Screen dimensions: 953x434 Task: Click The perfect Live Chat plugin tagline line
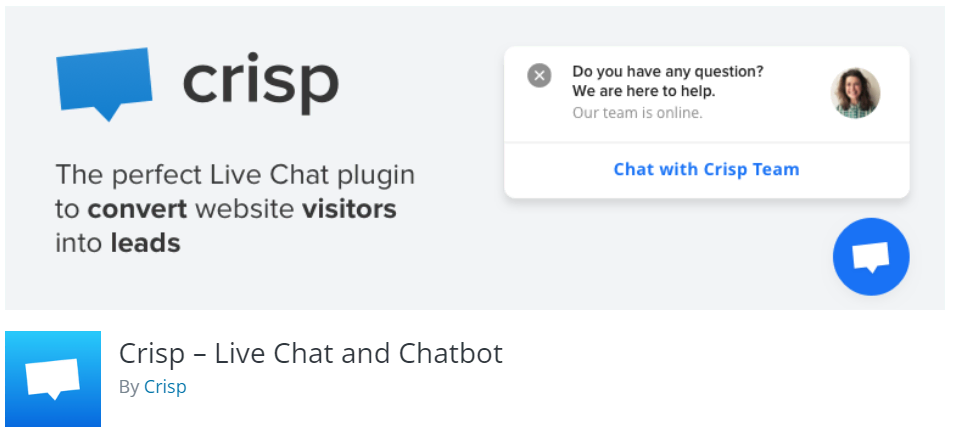pyautogui.click(x=235, y=176)
